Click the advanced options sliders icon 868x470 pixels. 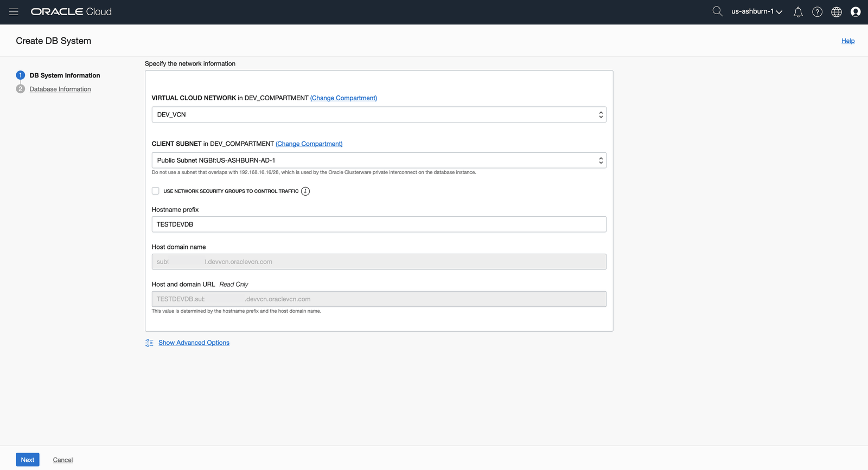(149, 343)
